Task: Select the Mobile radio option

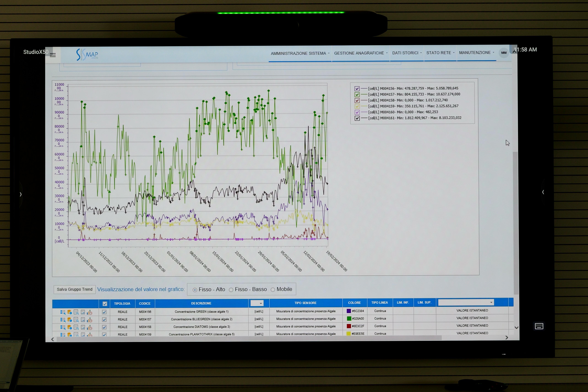Action: coord(273,289)
